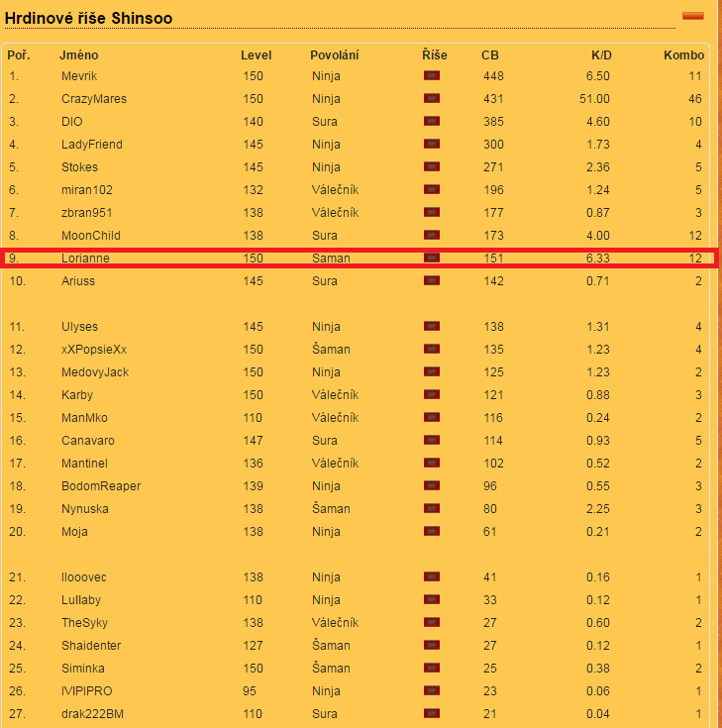Click the Jméno column header
Image resolution: width=722 pixels, height=728 pixels.
[x=79, y=55]
